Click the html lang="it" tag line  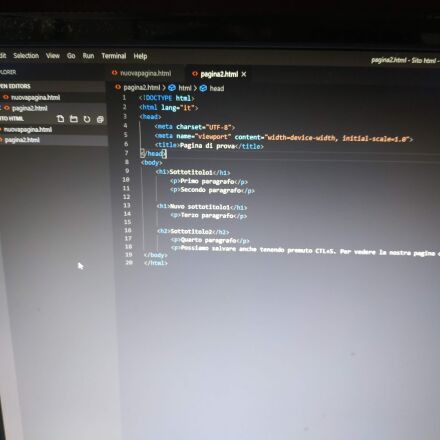click(168, 108)
